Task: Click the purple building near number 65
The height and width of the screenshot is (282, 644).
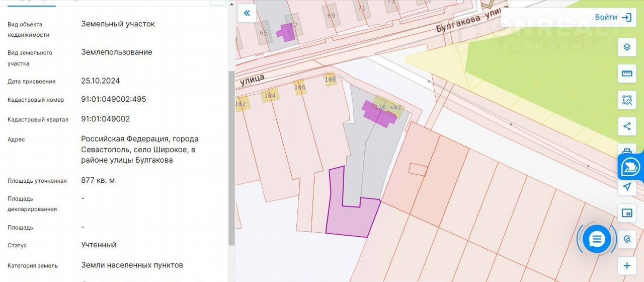Action: 286,32
